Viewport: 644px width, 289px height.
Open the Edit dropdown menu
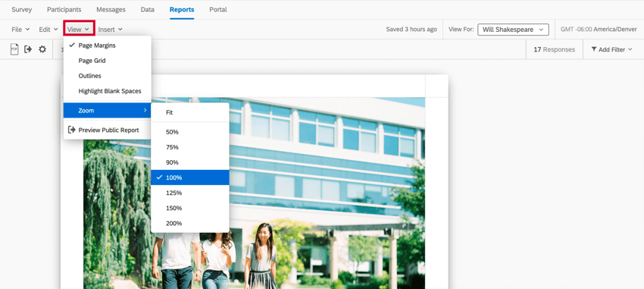[48, 30]
